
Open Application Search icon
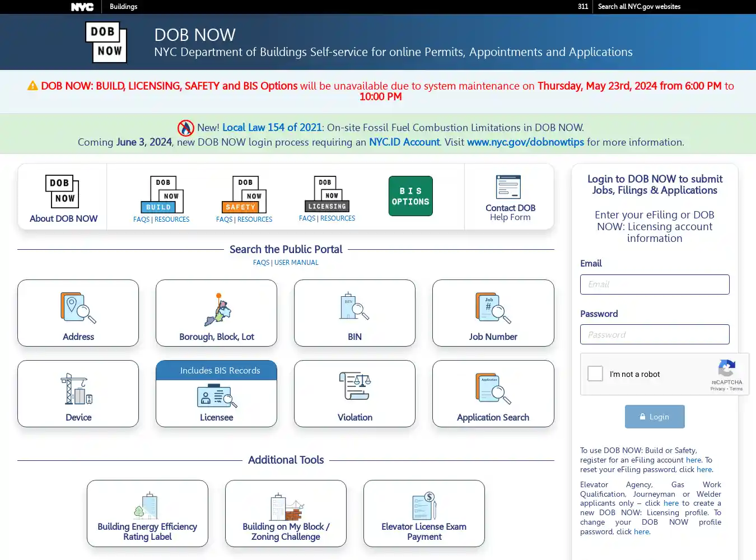pos(493,389)
